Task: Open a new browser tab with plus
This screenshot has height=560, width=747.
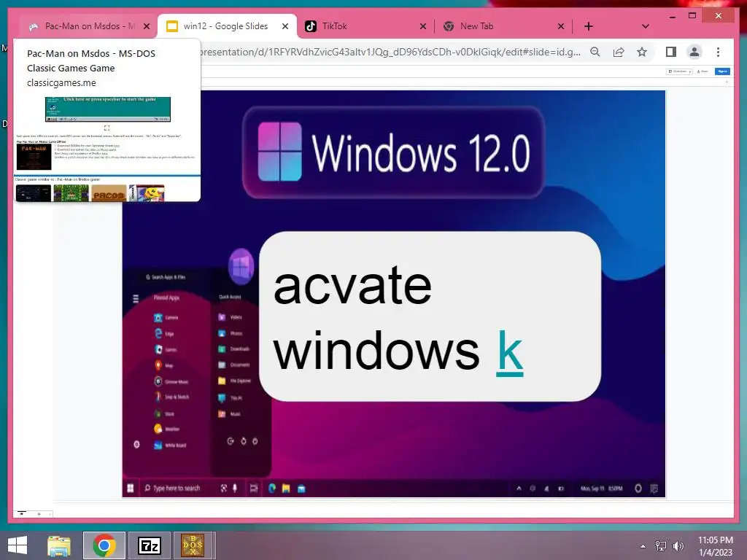Action: (589, 26)
